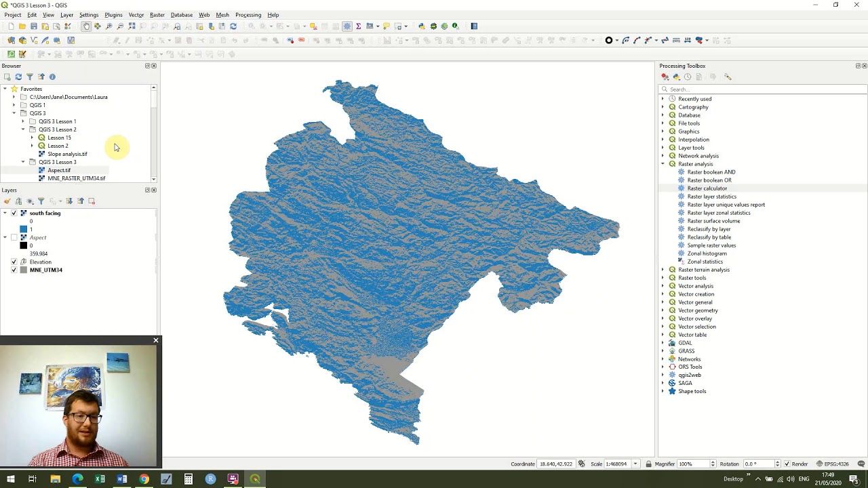
Task: Select Aspect.tif in the Browser
Action: pos(58,170)
